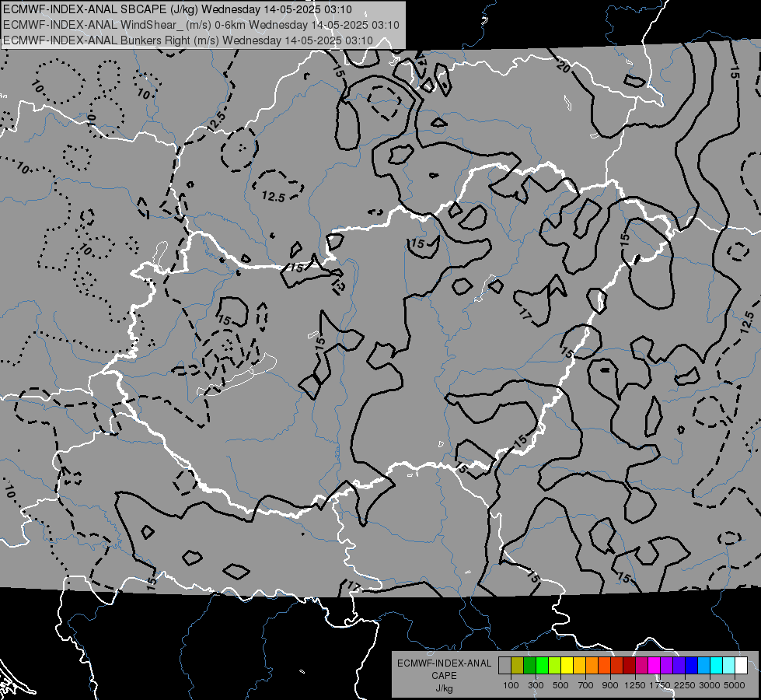761x700 pixels.
Task: Select the amber swatch before 700
Action: [x=579, y=666]
